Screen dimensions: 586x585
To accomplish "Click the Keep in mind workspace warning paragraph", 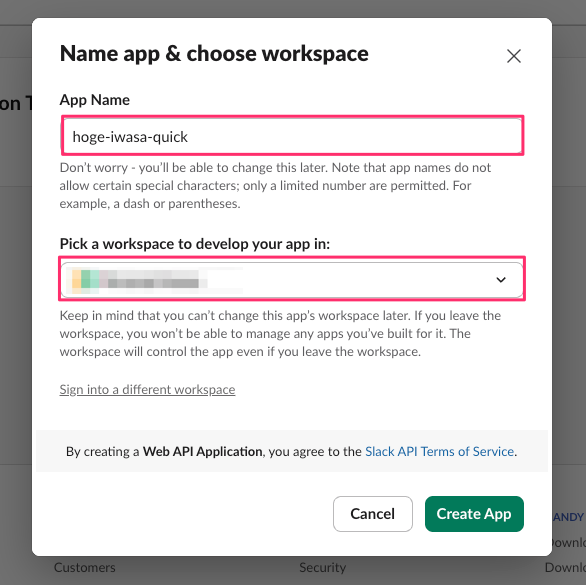I will [280, 333].
